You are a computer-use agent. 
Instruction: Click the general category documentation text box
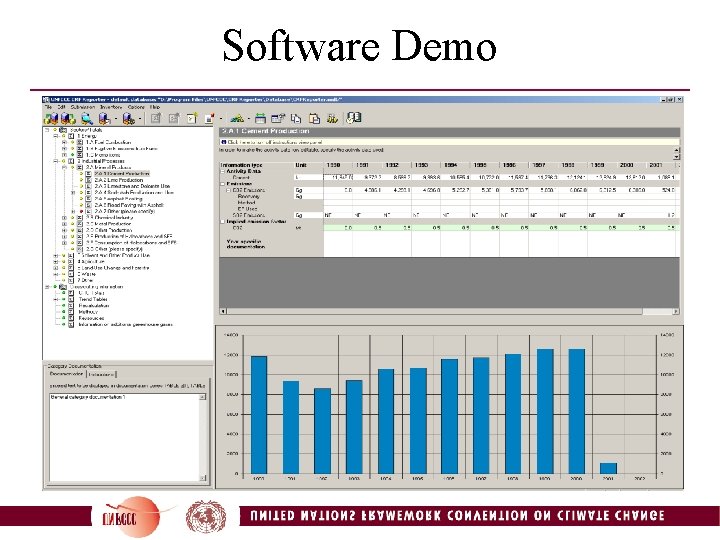[124, 438]
